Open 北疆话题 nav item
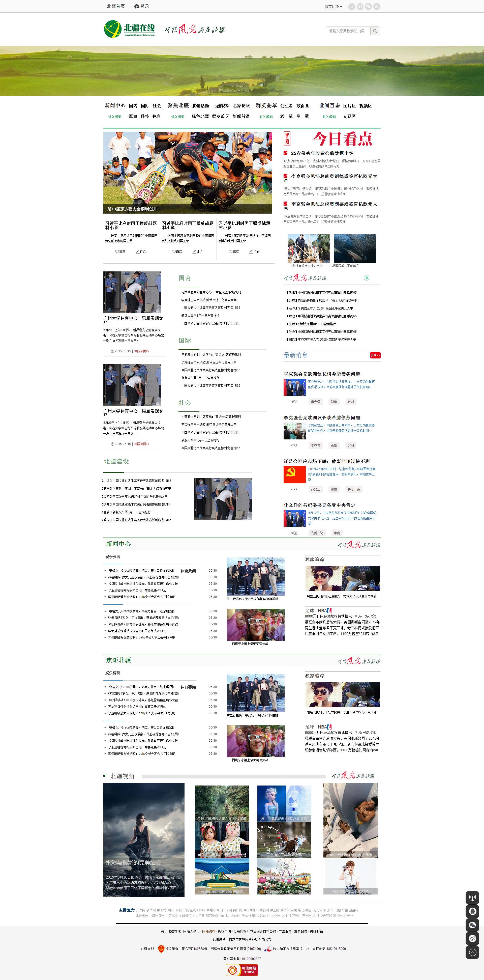The width and height of the screenshot is (484, 980). click(200, 106)
